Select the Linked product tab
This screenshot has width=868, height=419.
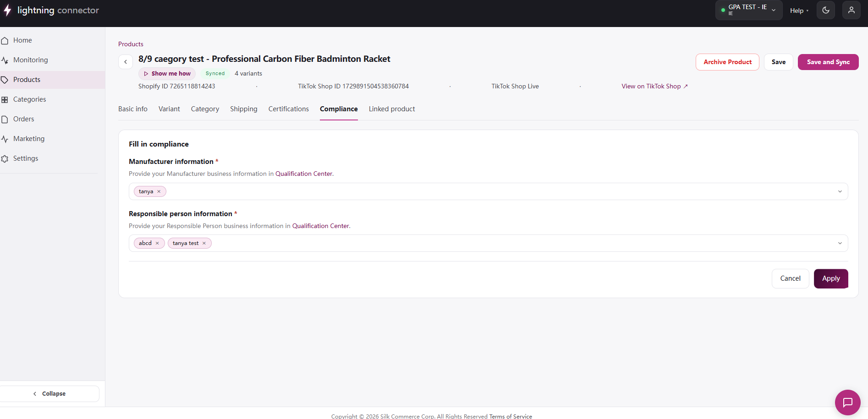coord(392,109)
